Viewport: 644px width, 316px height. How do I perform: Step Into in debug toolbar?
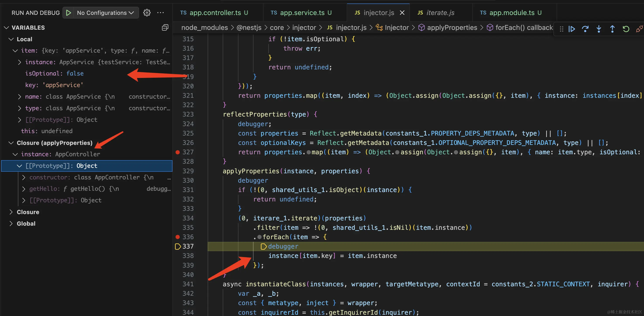[x=599, y=29]
